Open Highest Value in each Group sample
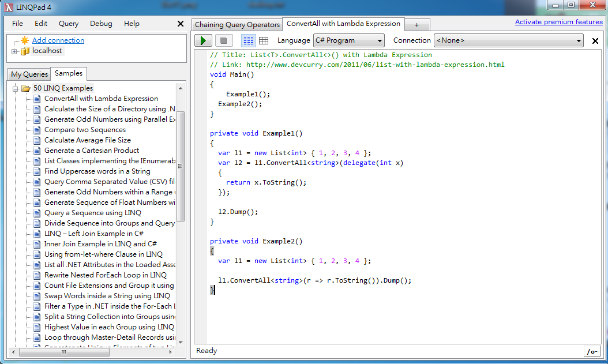 click(x=109, y=327)
